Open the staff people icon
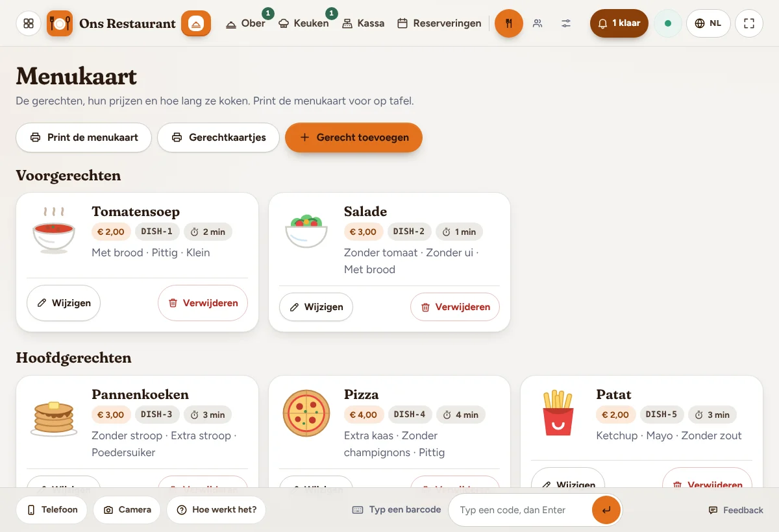This screenshot has width=779, height=532. (x=538, y=23)
